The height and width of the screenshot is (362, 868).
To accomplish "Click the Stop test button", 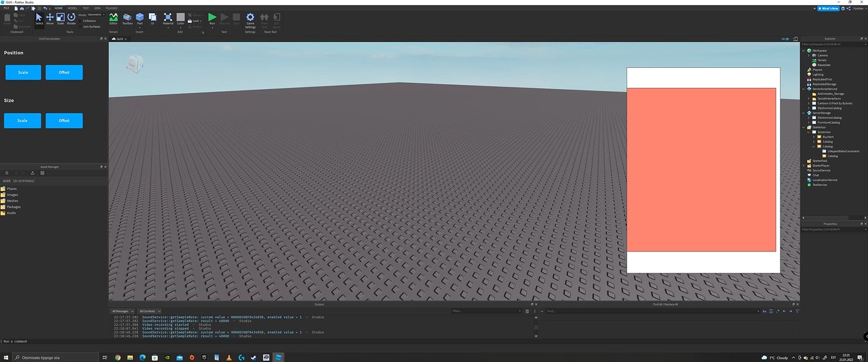I will pos(236,19).
